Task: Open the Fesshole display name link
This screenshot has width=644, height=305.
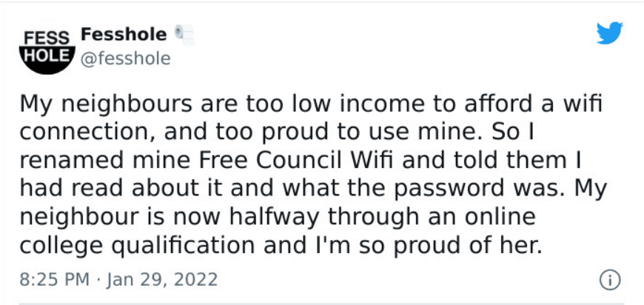Action: click(x=124, y=35)
